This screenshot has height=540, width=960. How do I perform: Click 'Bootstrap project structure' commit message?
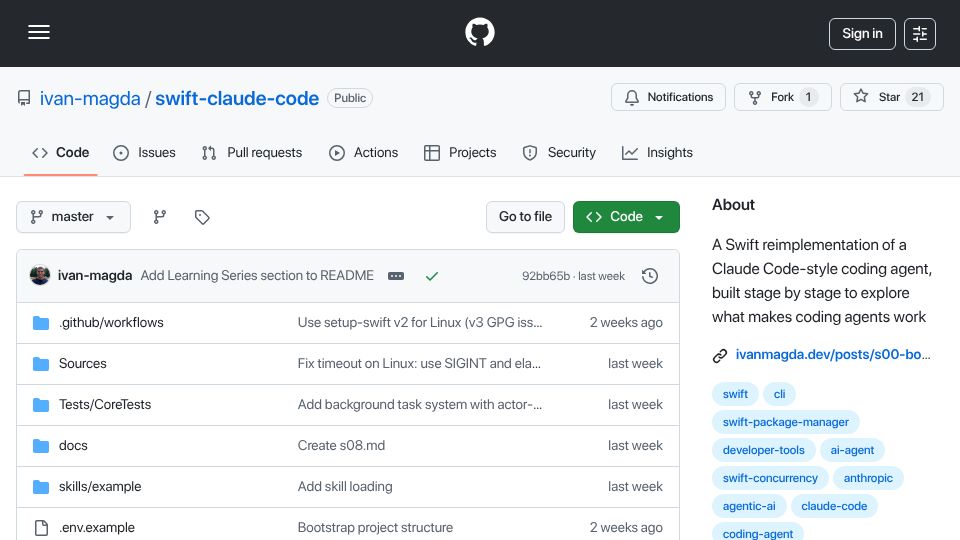pyautogui.click(x=375, y=528)
